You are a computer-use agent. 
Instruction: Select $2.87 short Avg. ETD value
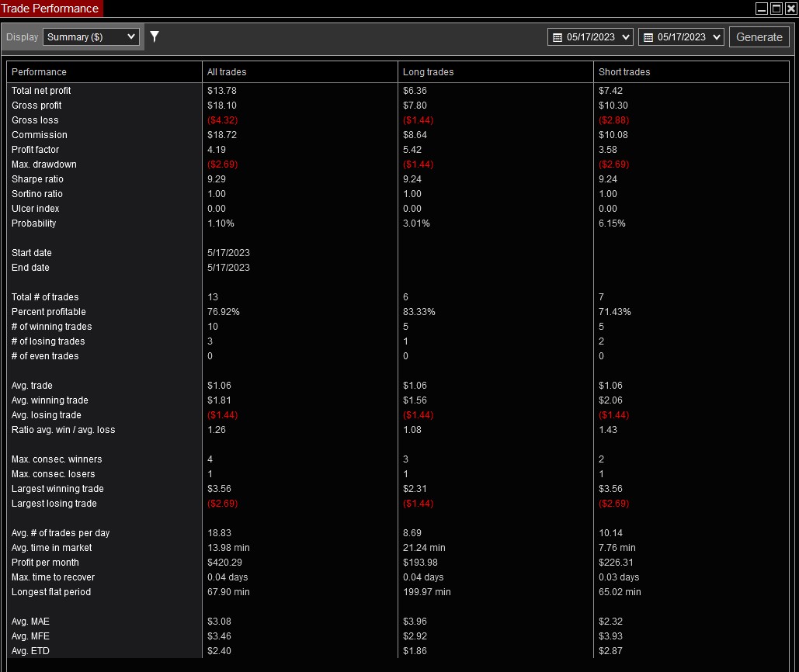610,652
